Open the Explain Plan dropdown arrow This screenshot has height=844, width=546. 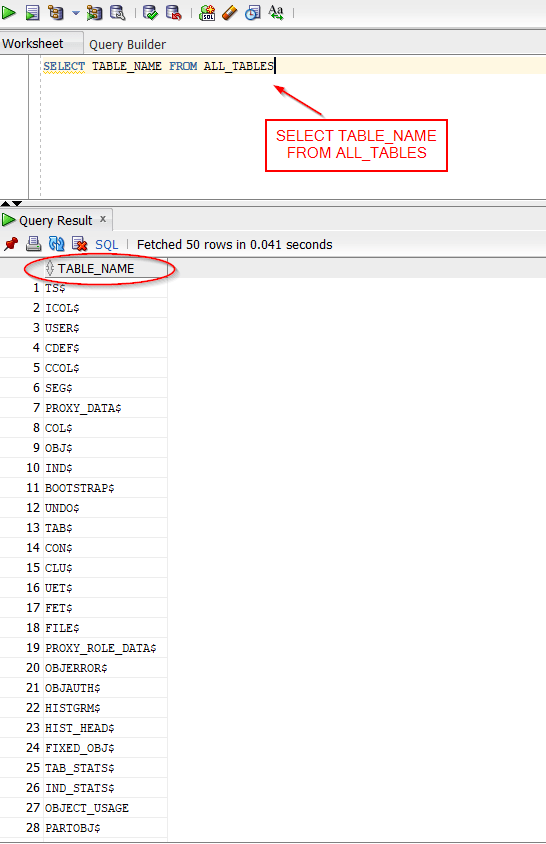pyautogui.click(x=75, y=13)
